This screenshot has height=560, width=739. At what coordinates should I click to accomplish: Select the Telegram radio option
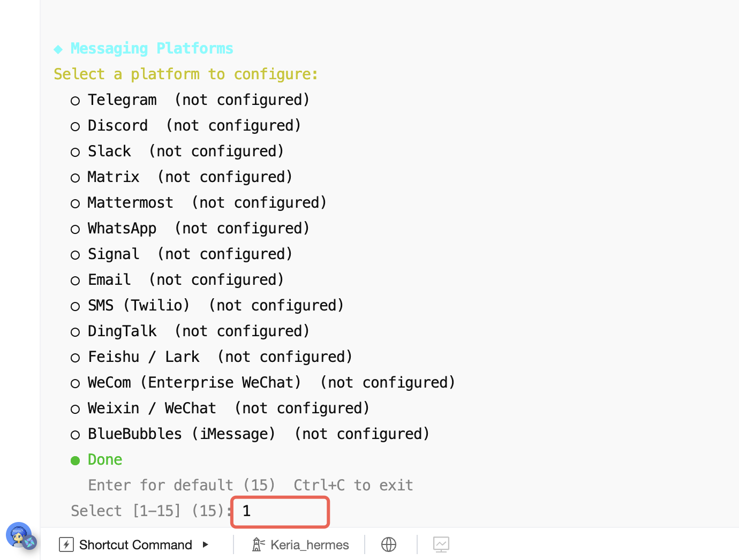[76, 101]
